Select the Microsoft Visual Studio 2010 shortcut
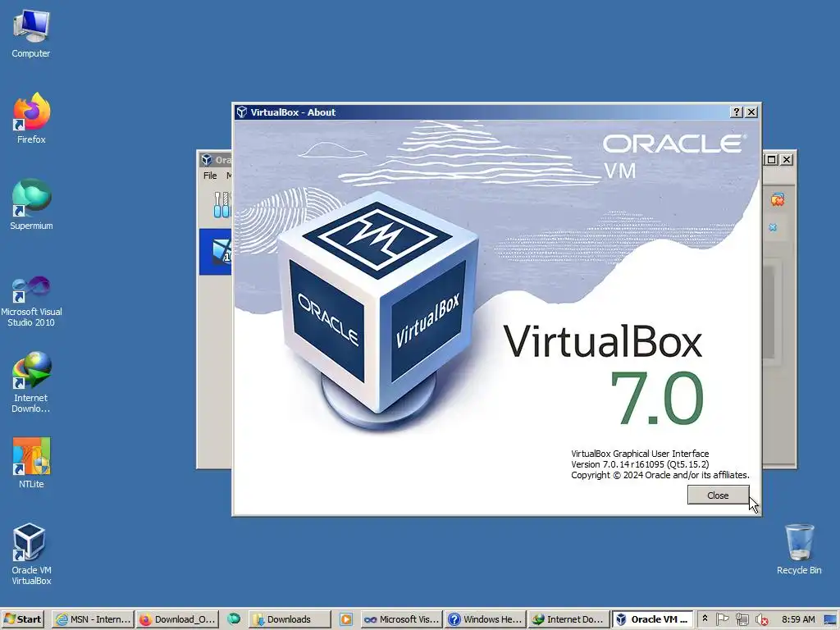The image size is (840, 630). 31,301
